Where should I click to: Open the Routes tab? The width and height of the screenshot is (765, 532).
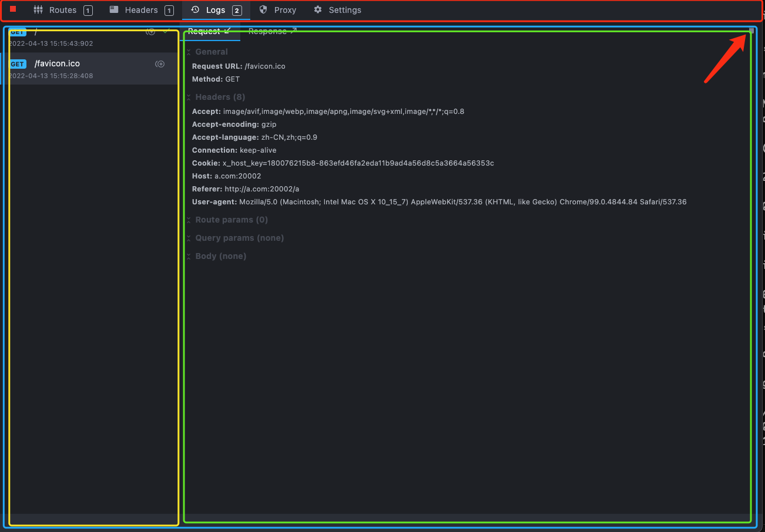[x=63, y=10]
